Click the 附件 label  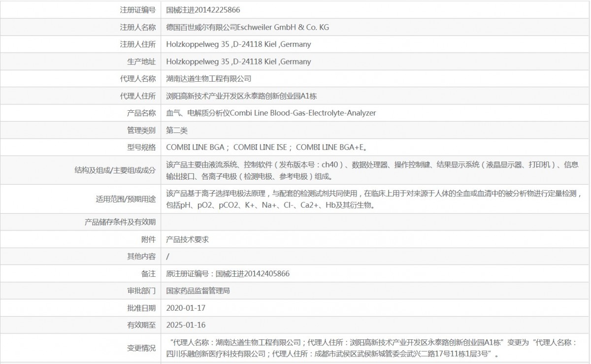click(148, 239)
